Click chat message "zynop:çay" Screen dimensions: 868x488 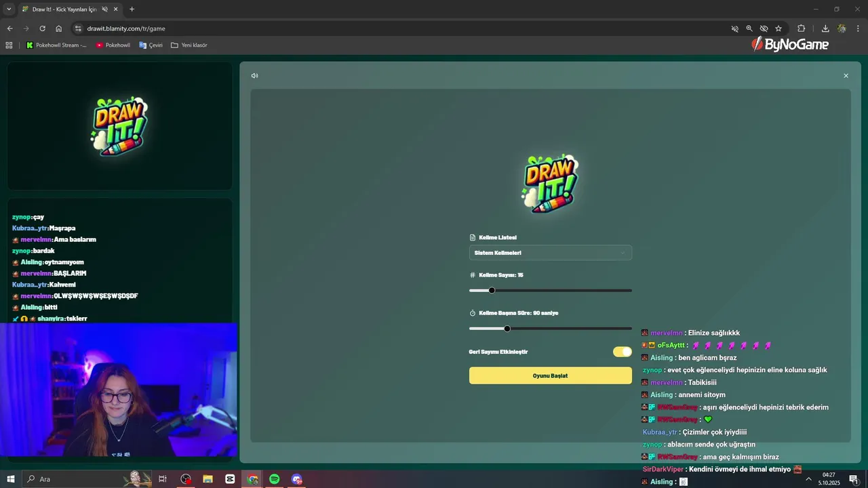click(x=28, y=217)
